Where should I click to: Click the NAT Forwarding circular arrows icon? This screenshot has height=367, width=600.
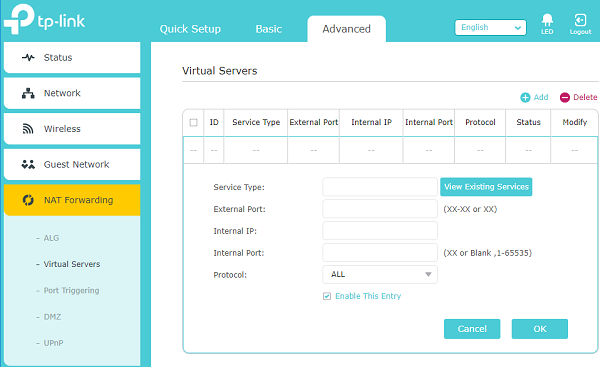click(28, 200)
